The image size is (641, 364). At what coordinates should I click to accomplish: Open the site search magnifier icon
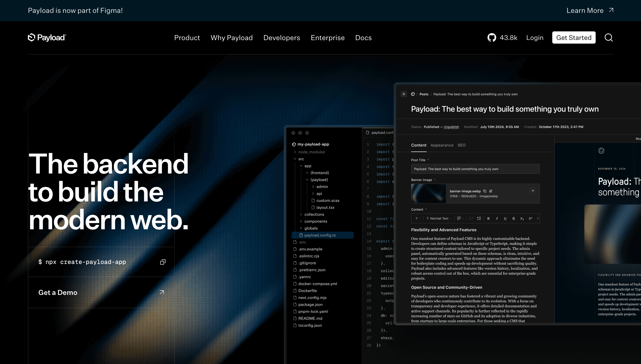pos(609,37)
